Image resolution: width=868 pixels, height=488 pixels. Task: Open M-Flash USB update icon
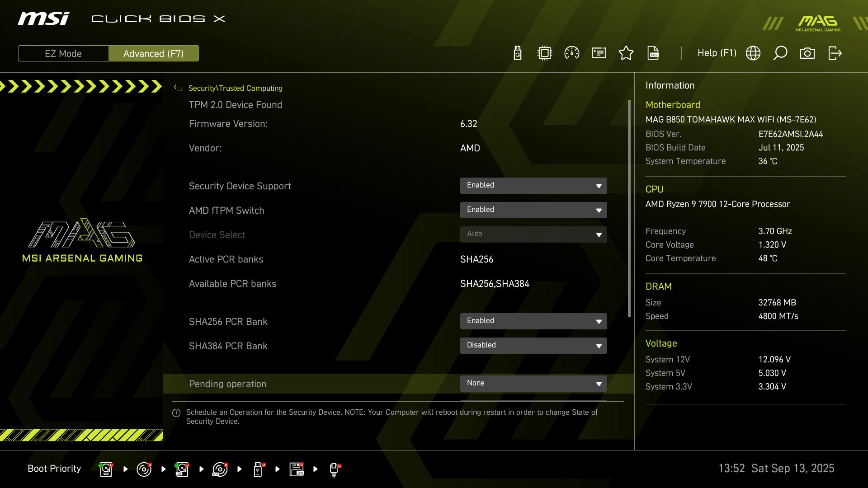518,53
